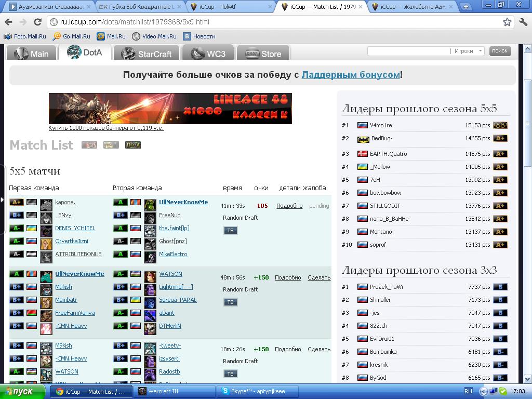The image size is (532, 399).
Task: Click the Denmark flag beside EARTH.Quatro
Action: pos(362,154)
